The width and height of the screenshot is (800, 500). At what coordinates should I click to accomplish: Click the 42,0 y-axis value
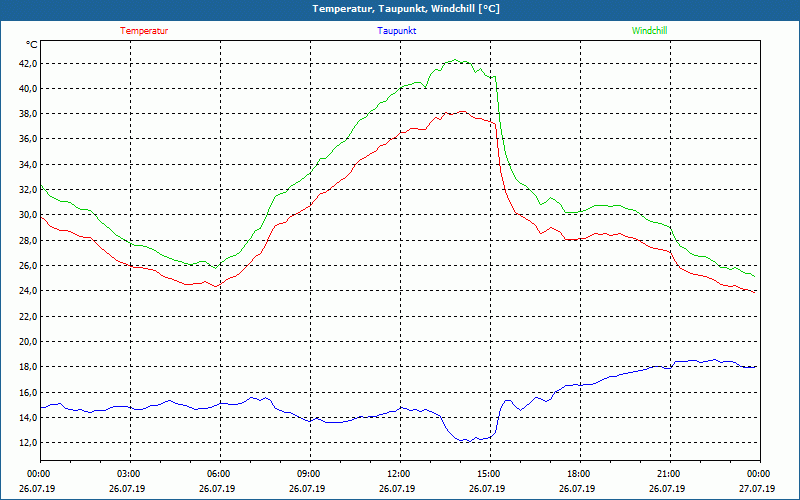coord(28,63)
